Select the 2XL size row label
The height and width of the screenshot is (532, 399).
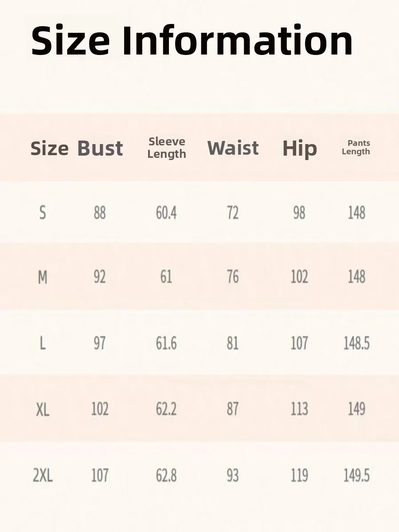click(x=43, y=476)
